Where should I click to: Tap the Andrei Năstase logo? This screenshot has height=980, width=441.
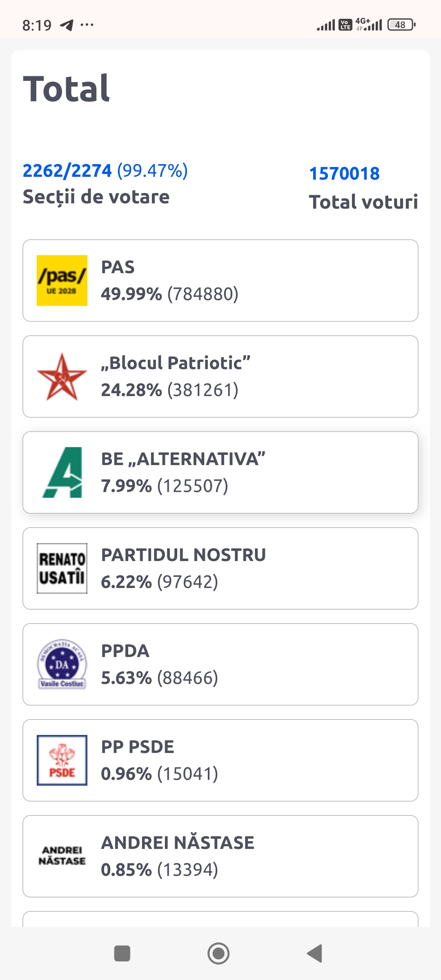62,855
